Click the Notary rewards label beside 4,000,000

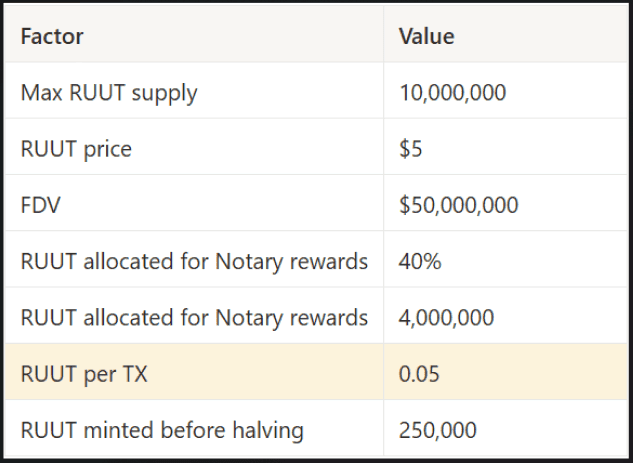point(194,317)
